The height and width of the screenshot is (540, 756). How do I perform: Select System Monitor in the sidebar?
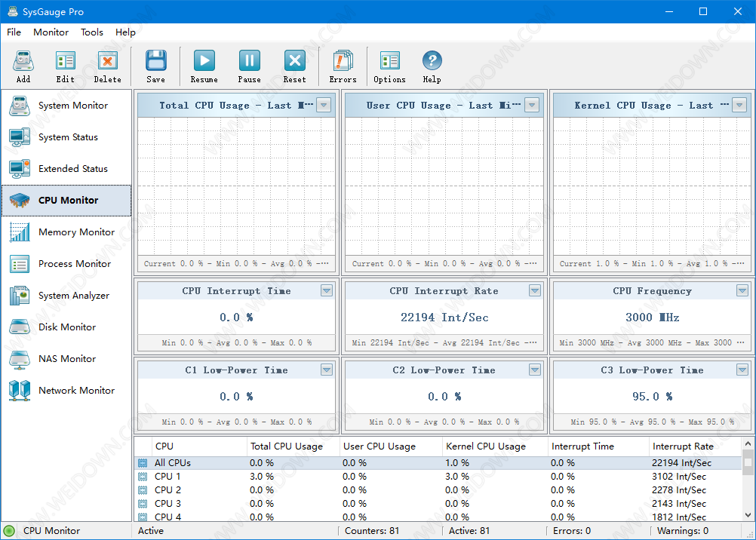66,106
